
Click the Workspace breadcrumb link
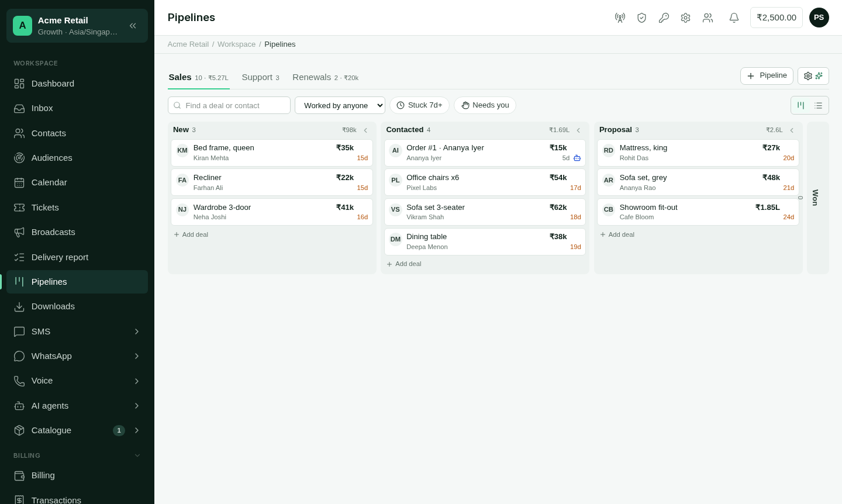(x=236, y=44)
